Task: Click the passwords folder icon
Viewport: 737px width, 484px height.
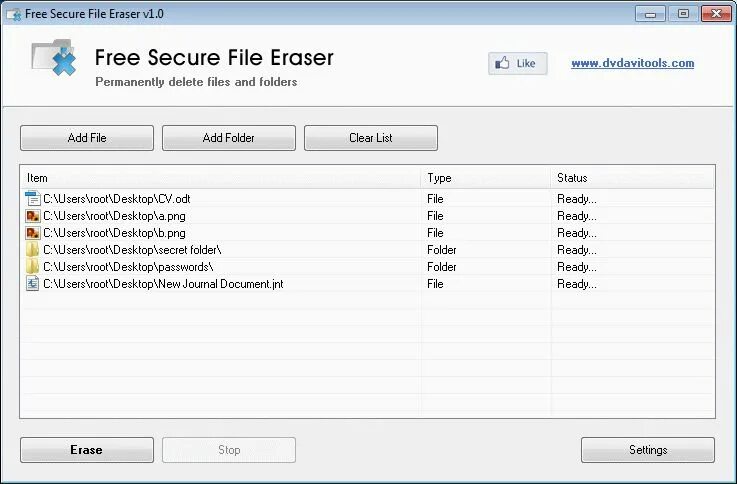Action: (x=32, y=266)
